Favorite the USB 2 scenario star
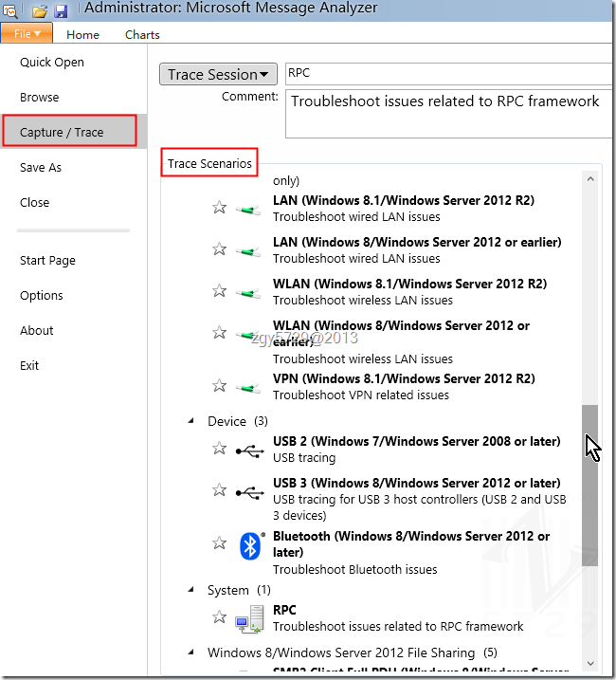Screen dimensions: 616x680 219,448
